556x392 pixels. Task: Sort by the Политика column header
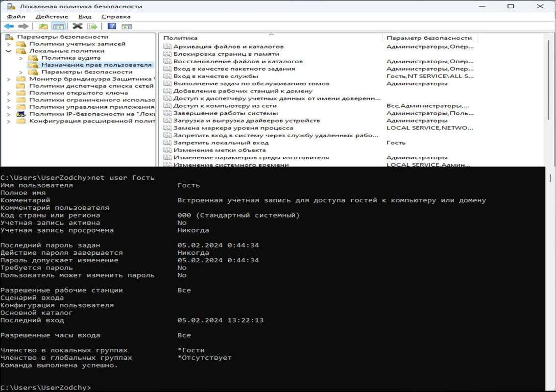[180, 38]
